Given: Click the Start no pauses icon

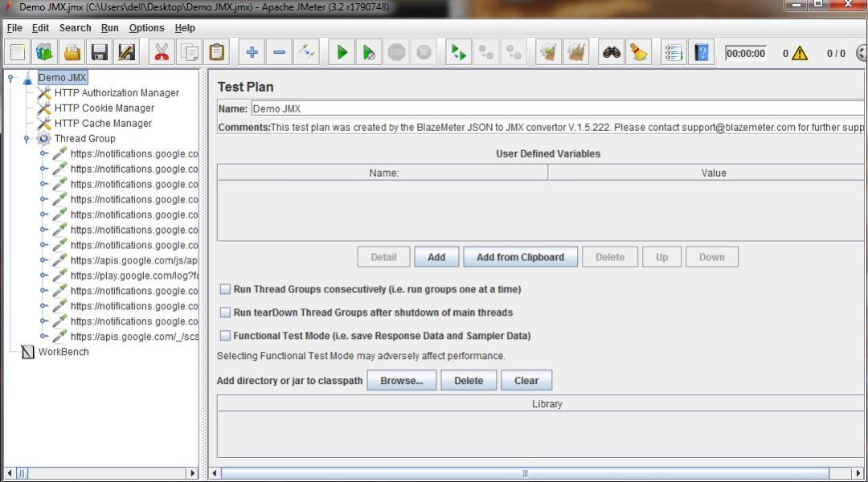Looking at the screenshot, I should [x=369, y=52].
